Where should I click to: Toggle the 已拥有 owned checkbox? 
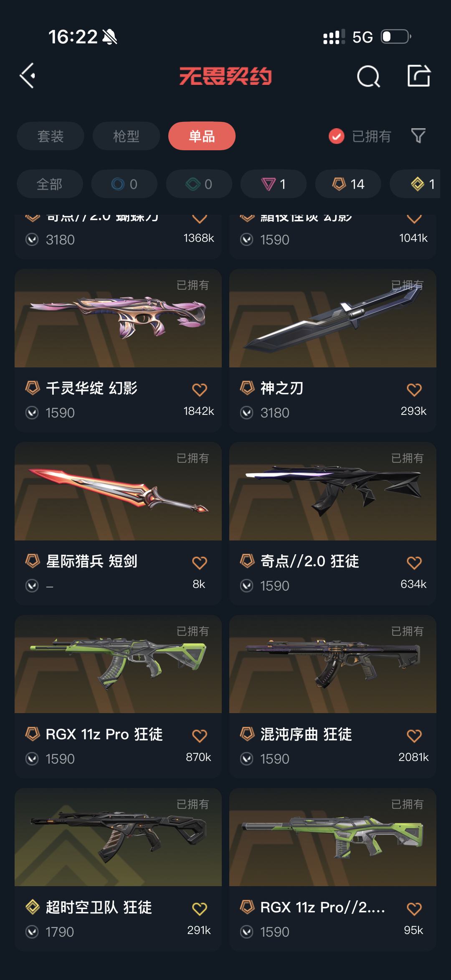336,136
